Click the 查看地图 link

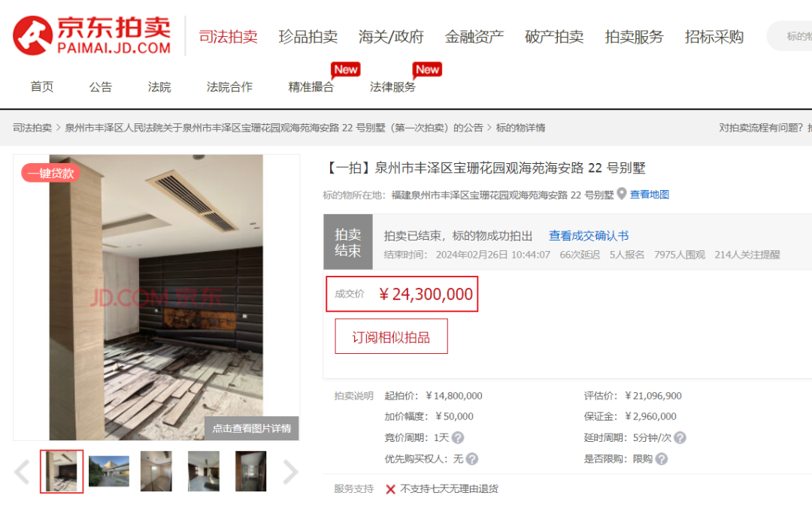(649, 195)
